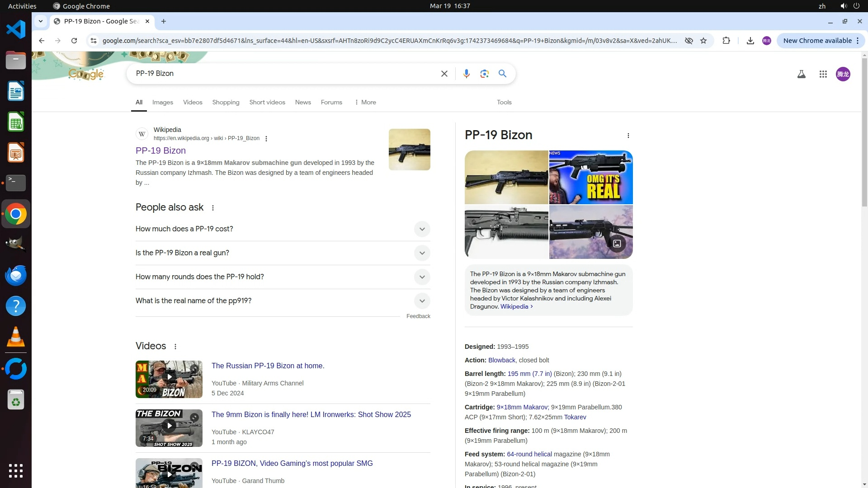Screen dimensions: 868x488
Task: Expand 'How much does a PP-19 cost?'
Action: pyautogui.click(x=421, y=229)
